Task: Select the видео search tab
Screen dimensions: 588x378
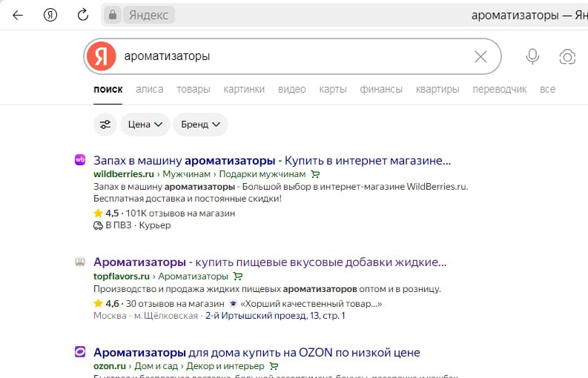Action: (291, 89)
